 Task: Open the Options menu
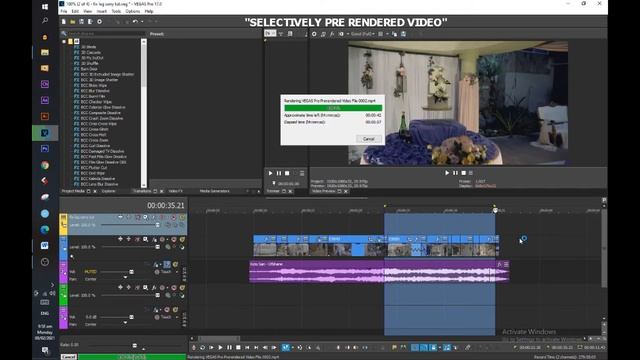pos(133,11)
